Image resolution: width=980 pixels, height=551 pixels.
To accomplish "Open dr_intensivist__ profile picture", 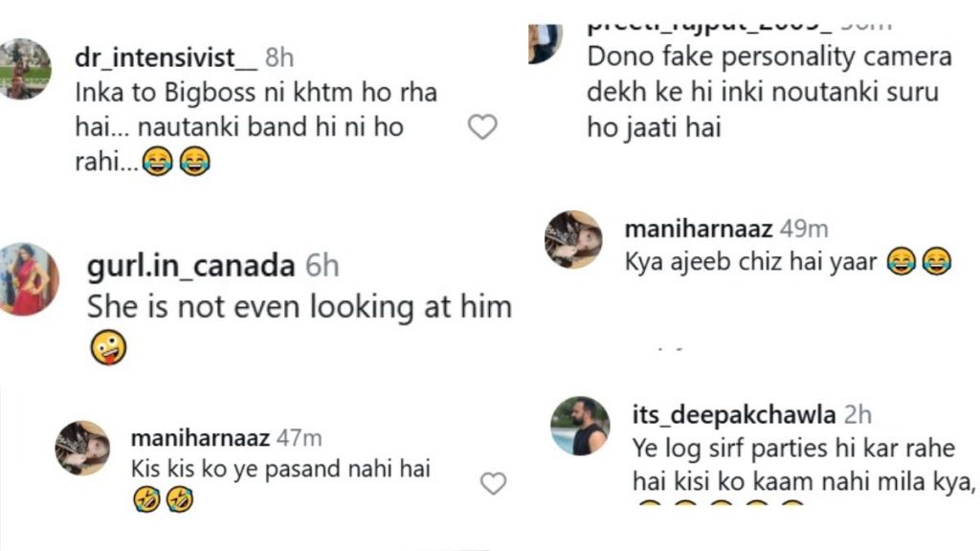I will coord(24,69).
